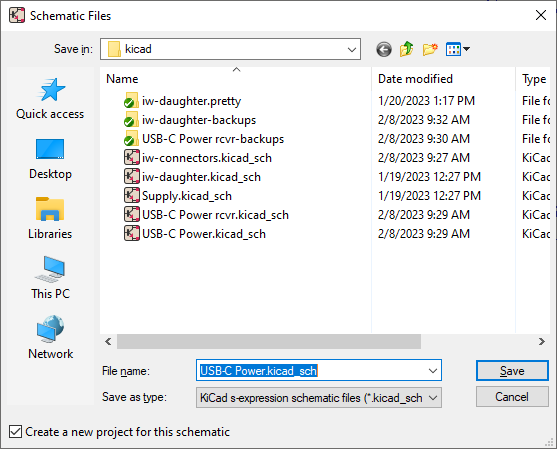The height and width of the screenshot is (449, 557).
Task: Open Network in sidebar
Action: [50, 338]
